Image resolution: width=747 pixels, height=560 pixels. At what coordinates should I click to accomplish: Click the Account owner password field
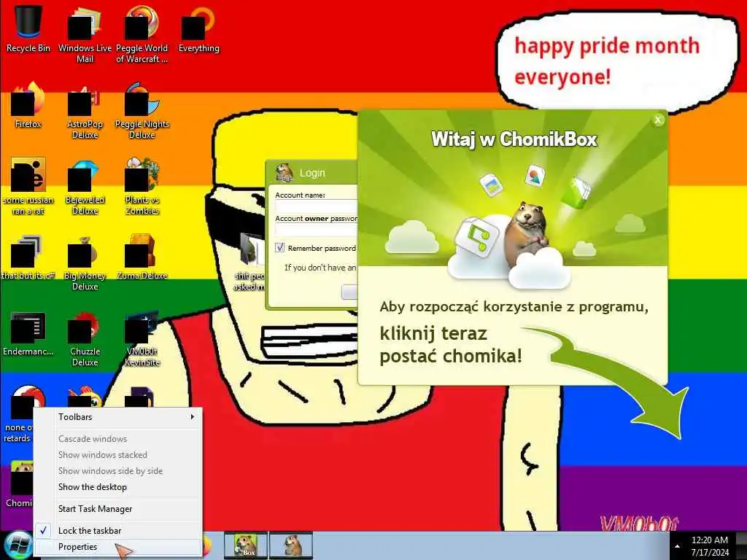317,230
